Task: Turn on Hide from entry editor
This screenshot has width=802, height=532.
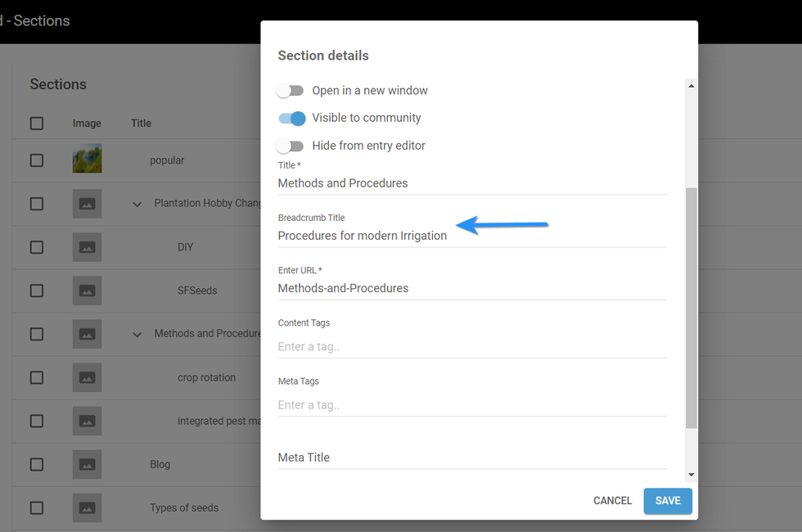Action: tap(291, 145)
